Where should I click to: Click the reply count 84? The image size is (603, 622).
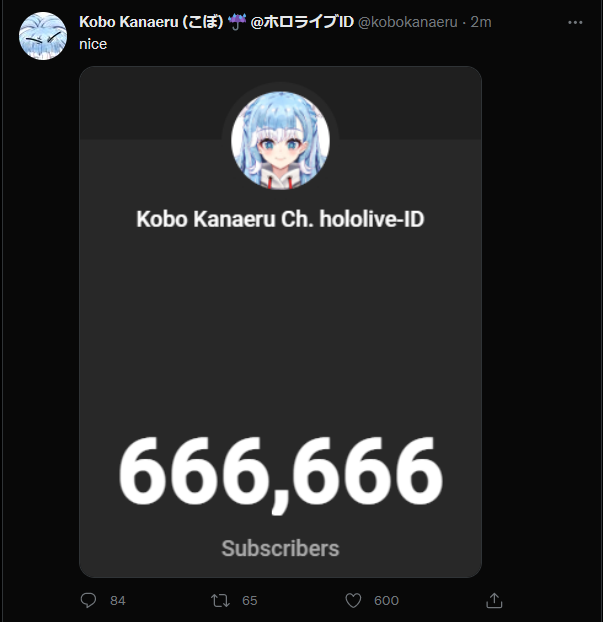(118, 601)
